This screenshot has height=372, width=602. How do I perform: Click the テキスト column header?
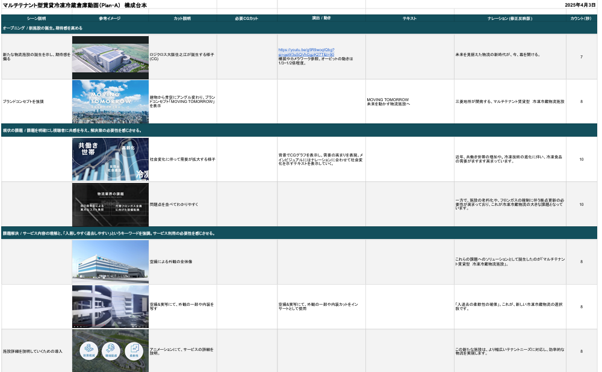point(410,18)
